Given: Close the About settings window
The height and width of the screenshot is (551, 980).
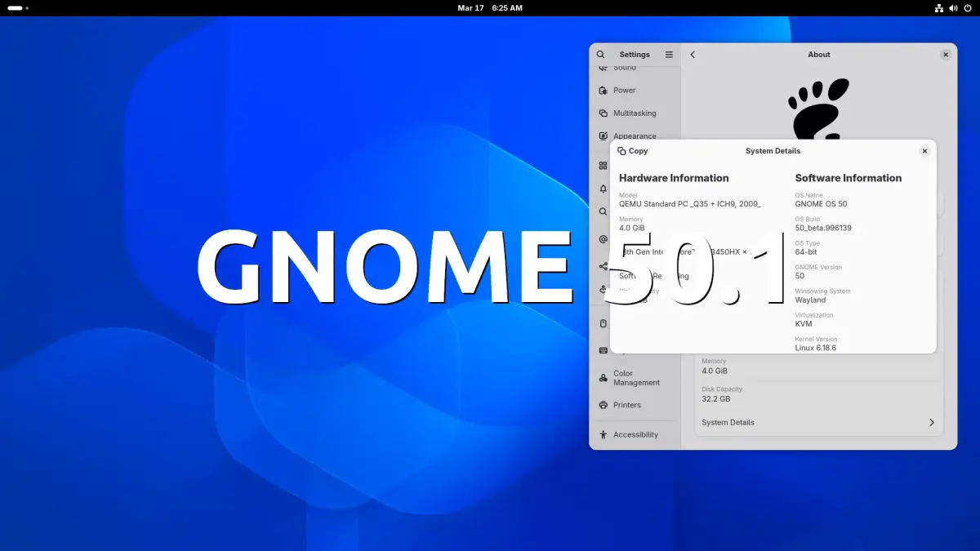Looking at the screenshot, I should (946, 55).
